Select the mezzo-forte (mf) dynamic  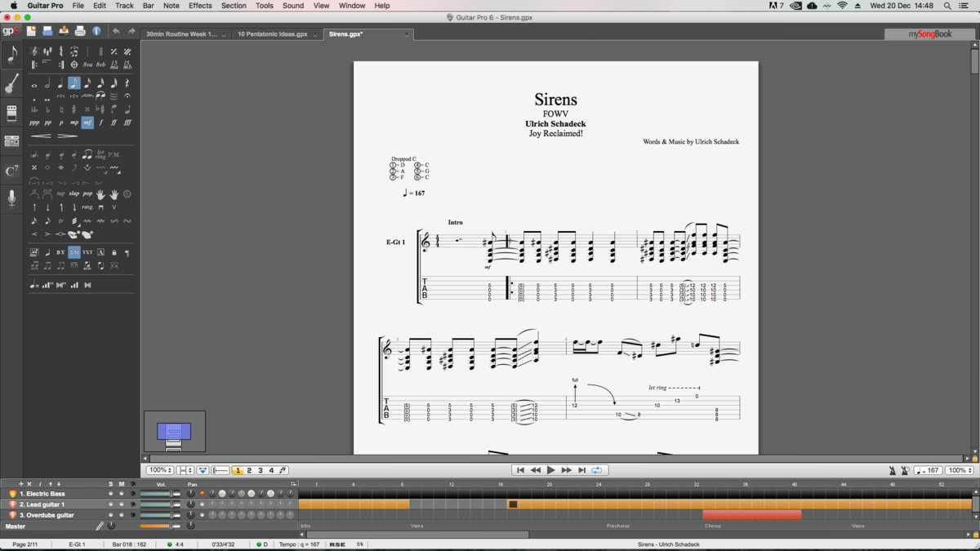click(87, 122)
